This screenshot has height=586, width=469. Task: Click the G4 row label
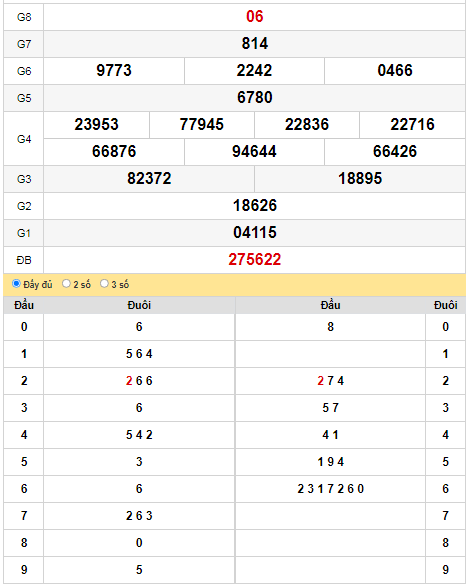24,139
